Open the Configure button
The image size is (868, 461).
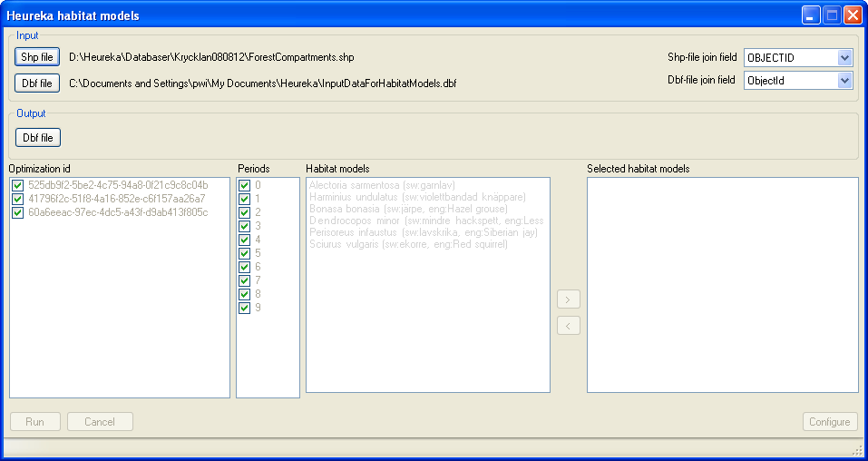pos(829,422)
